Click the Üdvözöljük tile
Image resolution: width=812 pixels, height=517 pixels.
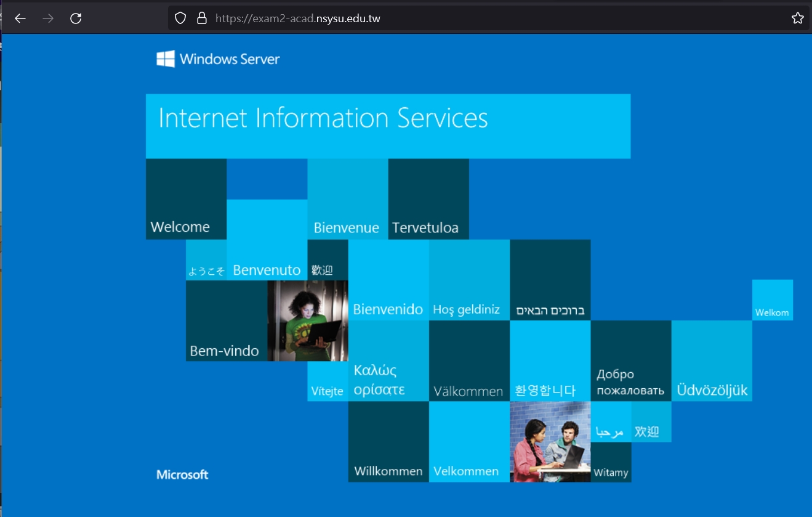click(x=712, y=361)
